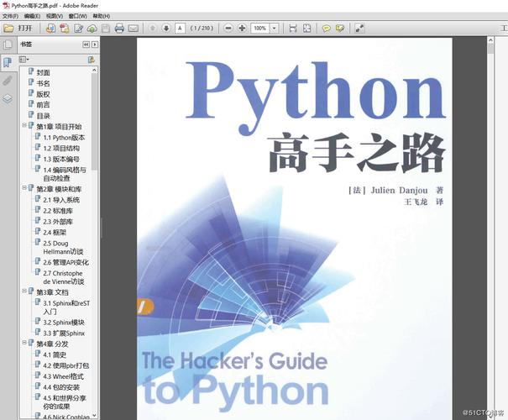This screenshot has width=508, height=420.
Task: Open the 视图(V) menu
Action: point(55,16)
